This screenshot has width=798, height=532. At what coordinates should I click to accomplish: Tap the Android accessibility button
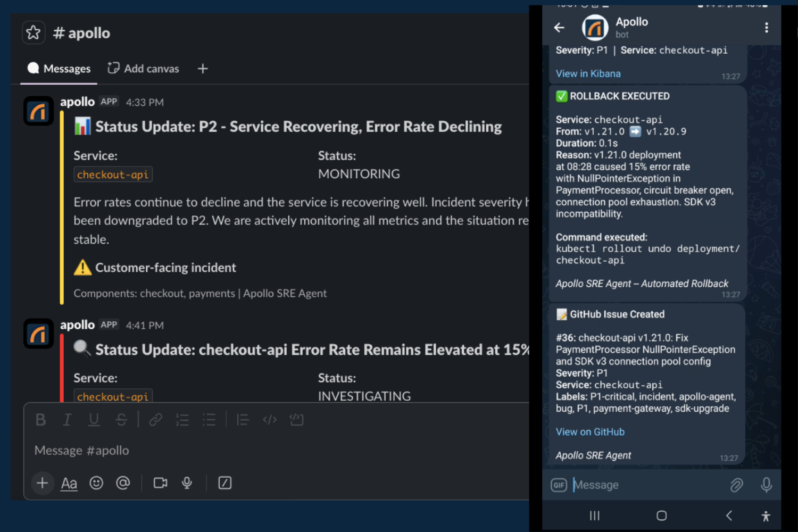click(766, 516)
